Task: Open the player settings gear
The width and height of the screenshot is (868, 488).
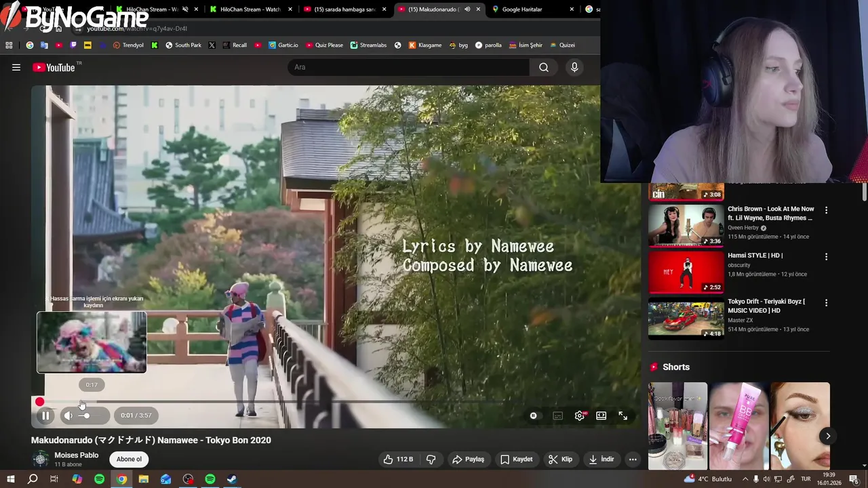Action: [x=579, y=415]
